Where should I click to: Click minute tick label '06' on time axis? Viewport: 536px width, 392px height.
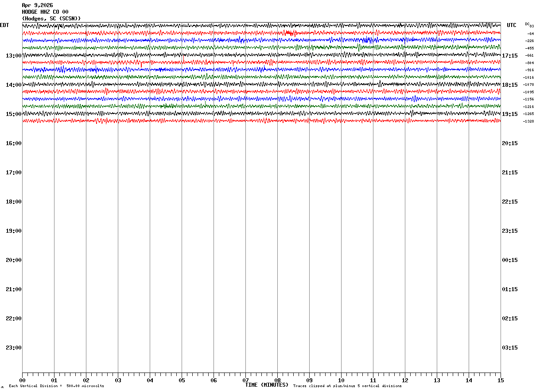[x=214, y=380]
